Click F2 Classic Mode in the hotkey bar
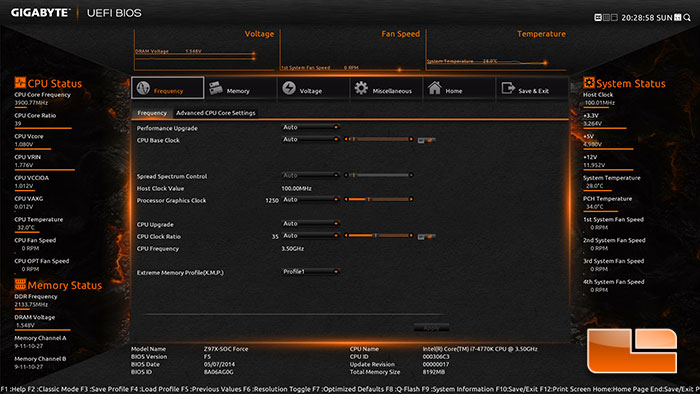This screenshot has height=394, width=700. (53, 389)
